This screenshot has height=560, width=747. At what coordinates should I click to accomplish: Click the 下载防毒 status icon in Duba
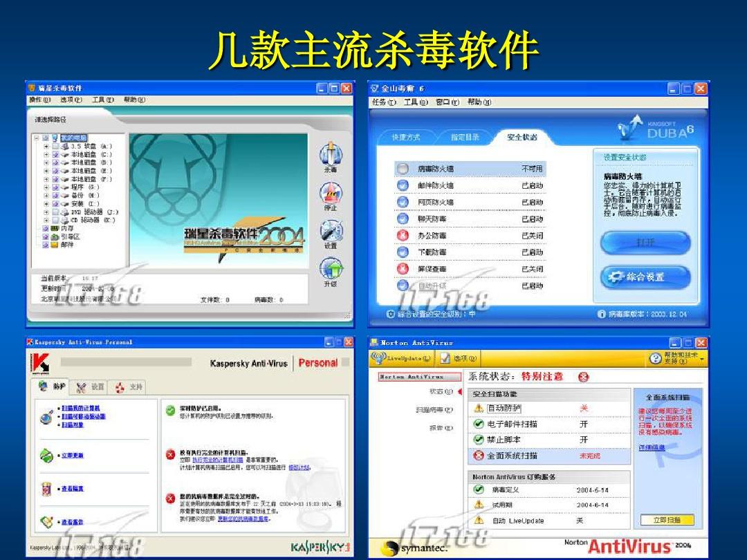coord(403,252)
